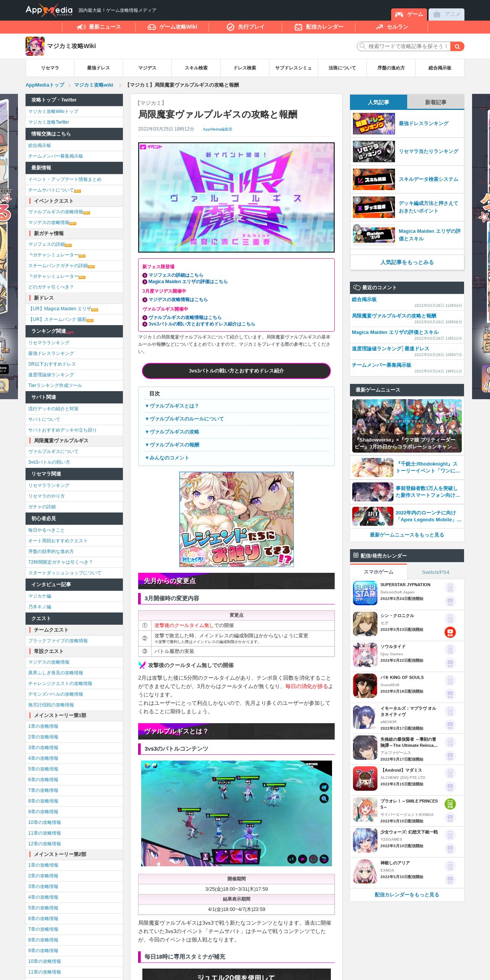Open セルラン with the chart arrow icon
The image size is (490, 980).
coord(392,27)
